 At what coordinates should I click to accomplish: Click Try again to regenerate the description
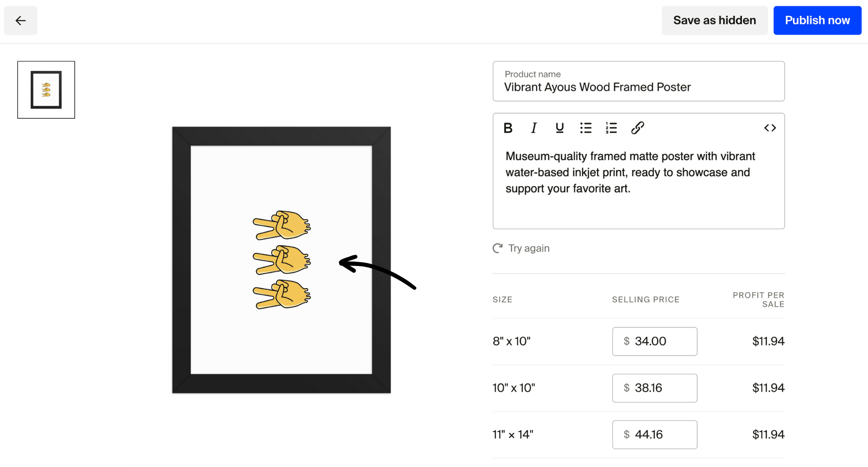point(529,248)
